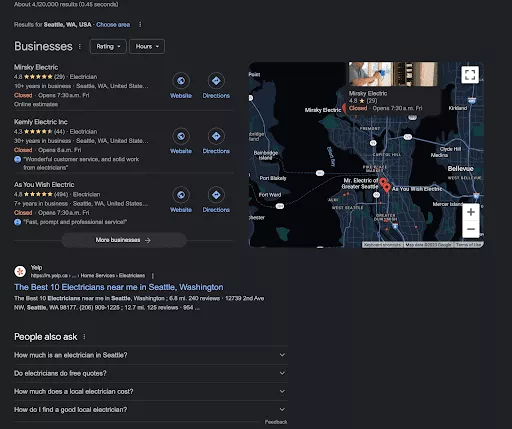Screen dimensions: 512x429
Task: Expand 'How much does a local electrician cost?'
Action: click(151, 391)
